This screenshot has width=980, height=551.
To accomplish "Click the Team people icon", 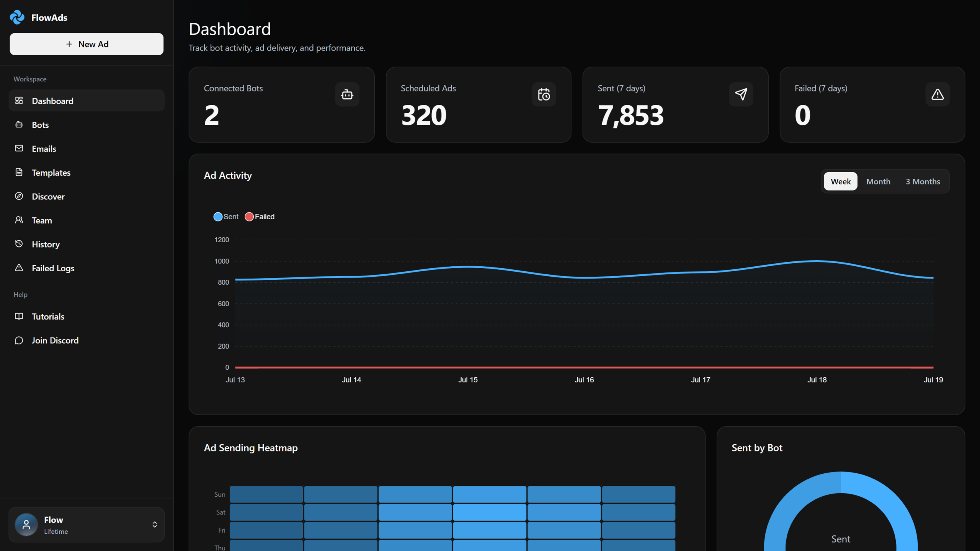I will coord(19,220).
